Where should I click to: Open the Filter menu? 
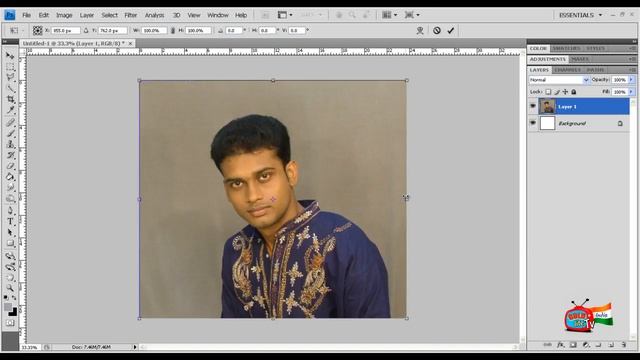click(131, 15)
